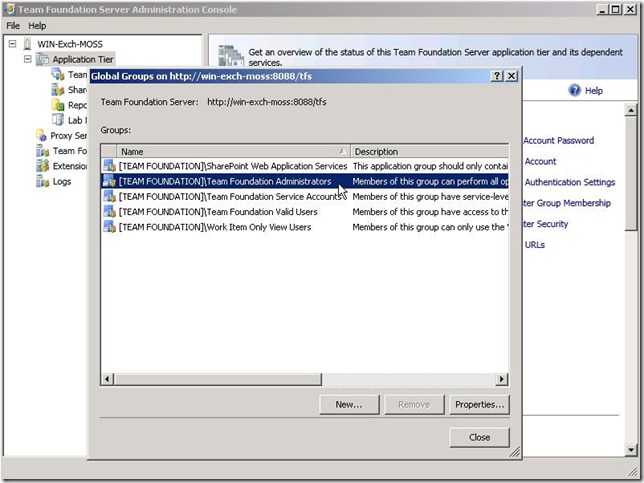
Task: Open the Help link in console pane
Action: click(593, 91)
